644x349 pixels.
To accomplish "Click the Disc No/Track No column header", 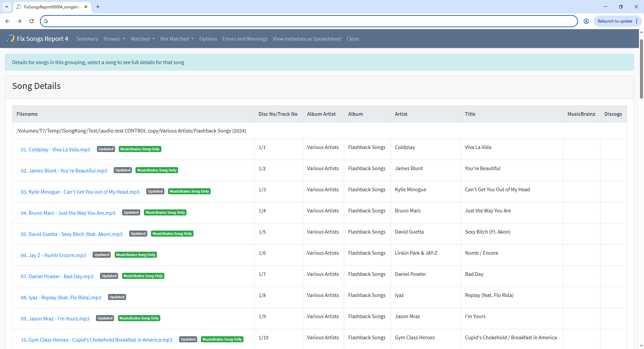I will (278, 114).
